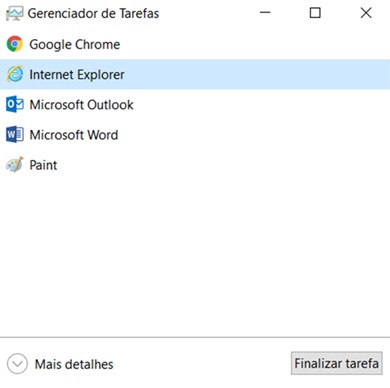Image resolution: width=390 pixels, height=388 pixels.
Task: Click the Internet Explorer icon
Action: (x=15, y=74)
